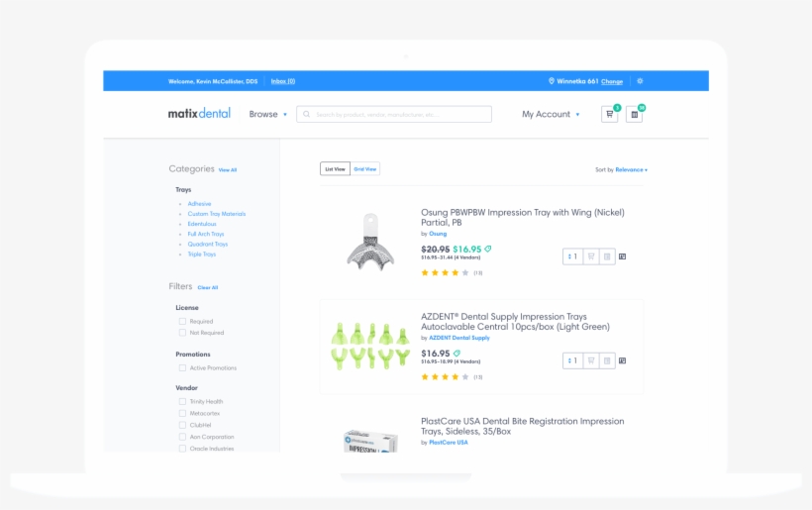
Task: Check Trinity Health vendor filter
Action: tap(182, 402)
